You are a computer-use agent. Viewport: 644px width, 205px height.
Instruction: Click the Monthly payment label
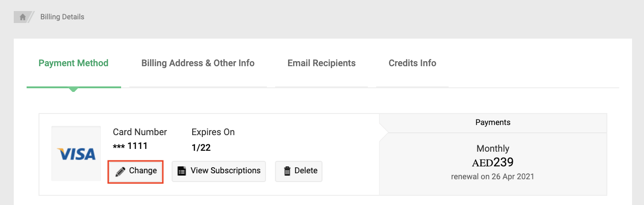coord(493,148)
